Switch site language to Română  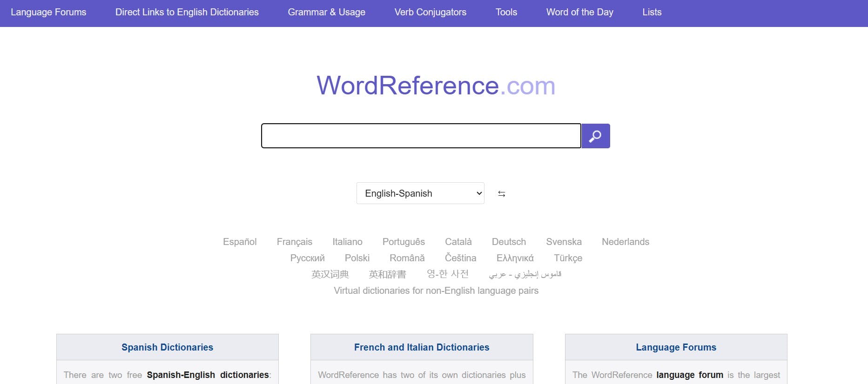click(x=407, y=258)
